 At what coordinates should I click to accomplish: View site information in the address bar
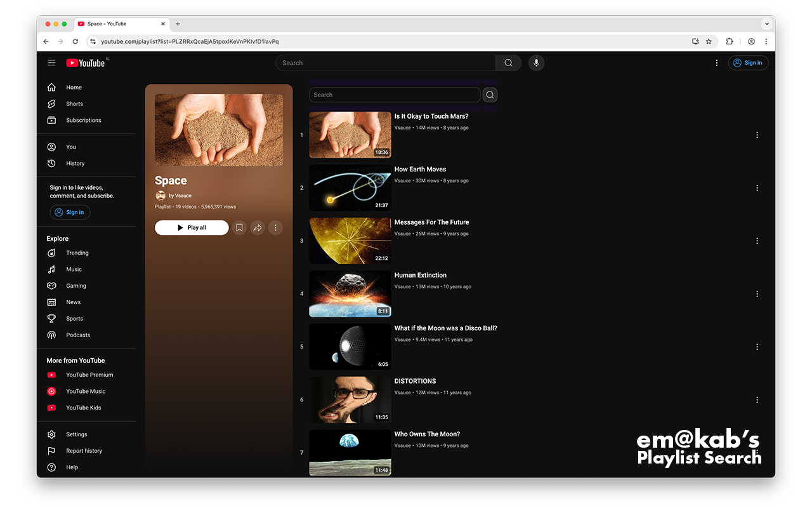tap(93, 41)
